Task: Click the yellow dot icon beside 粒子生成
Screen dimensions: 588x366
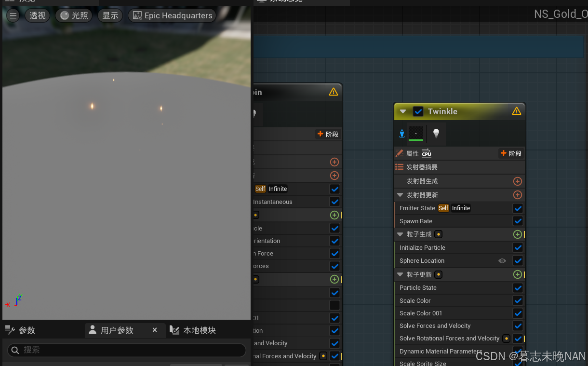Action: pos(438,234)
